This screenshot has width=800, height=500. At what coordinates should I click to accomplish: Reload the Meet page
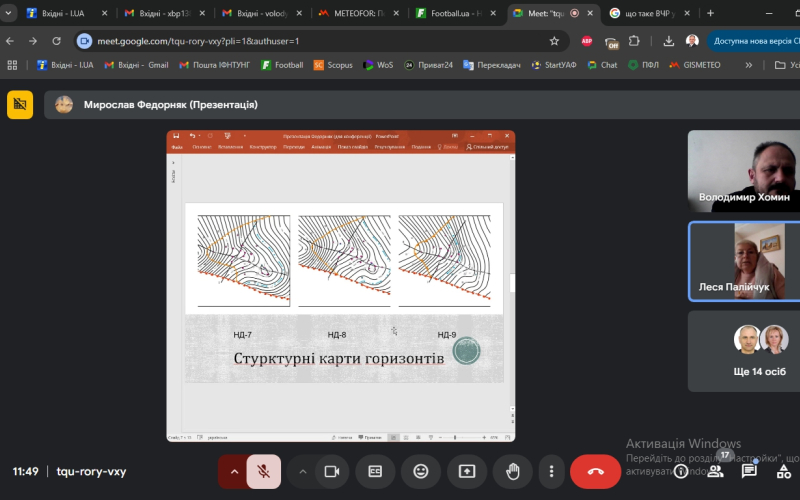tap(56, 41)
